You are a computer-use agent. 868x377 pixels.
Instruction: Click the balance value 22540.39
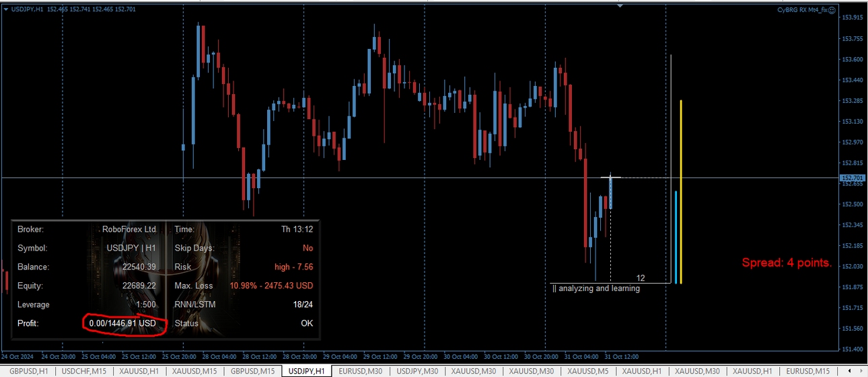point(139,267)
